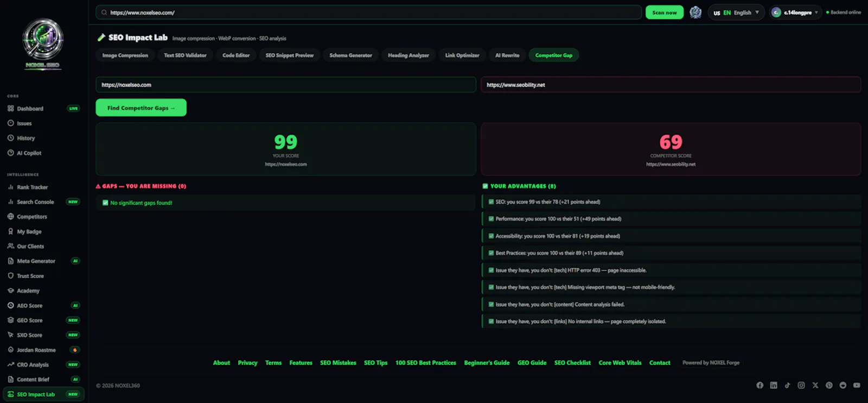Select the My Badge icon

(10, 231)
